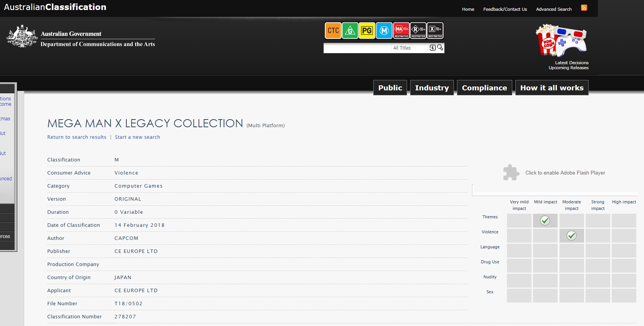Image resolution: width=644 pixels, height=326 pixels.
Task: Select the file number T18/0502
Action: pyautogui.click(x=128, y=304)
